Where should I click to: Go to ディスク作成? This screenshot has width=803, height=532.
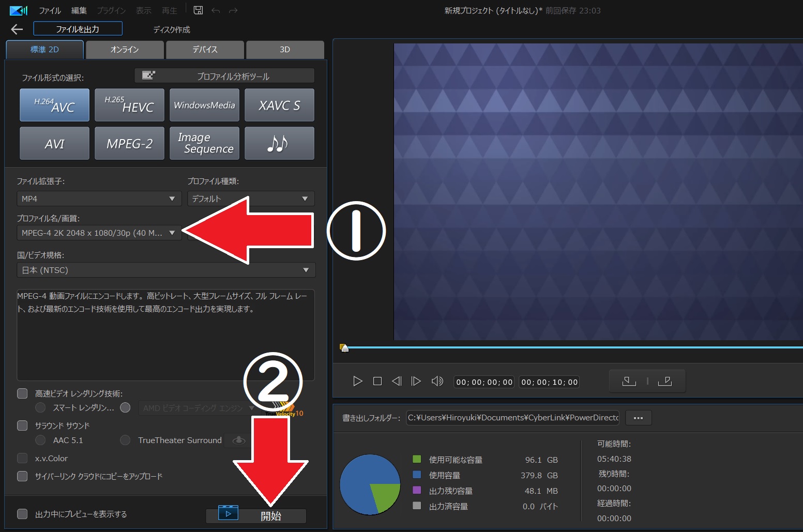tap(172, 29)
